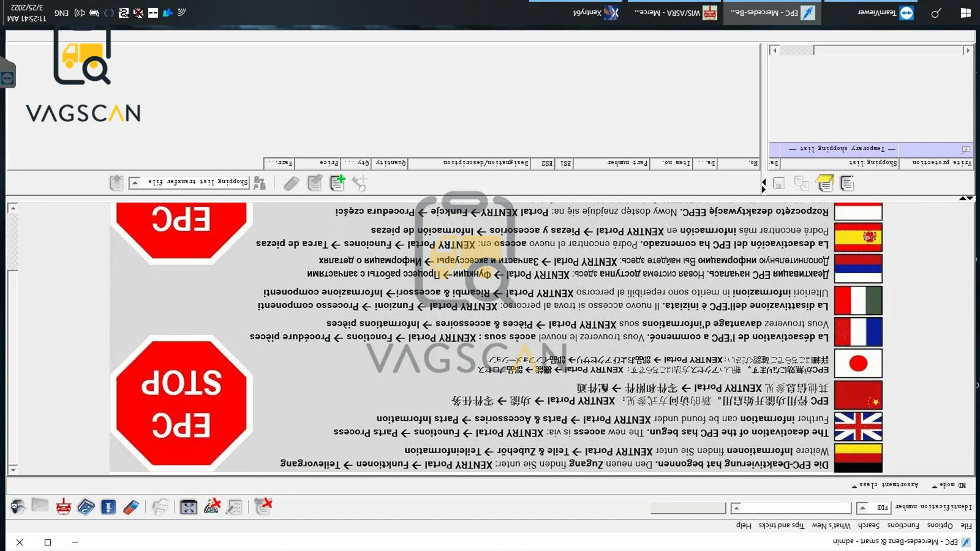The width and height of the screenshot is (980, 551).
Task: Open the Xentry64 taskbar item
Action: pos(596,12)
